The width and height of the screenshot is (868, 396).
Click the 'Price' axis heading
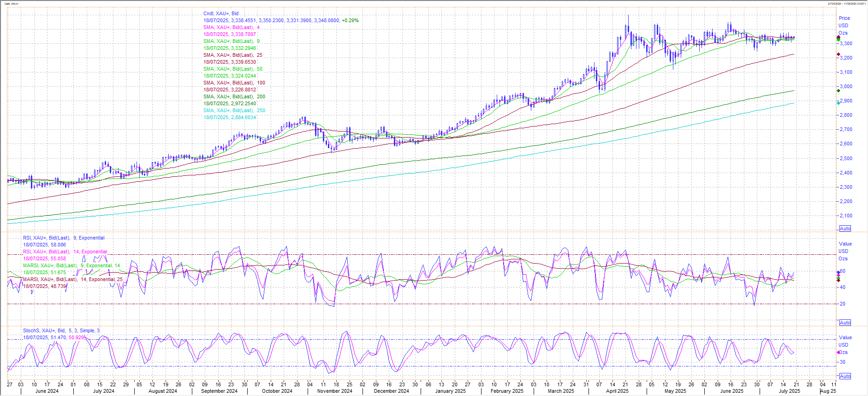click(844, 18)
